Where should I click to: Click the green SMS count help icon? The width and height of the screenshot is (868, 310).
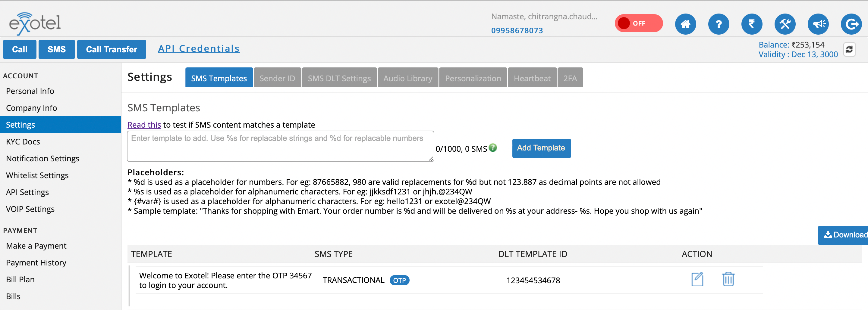493,148
